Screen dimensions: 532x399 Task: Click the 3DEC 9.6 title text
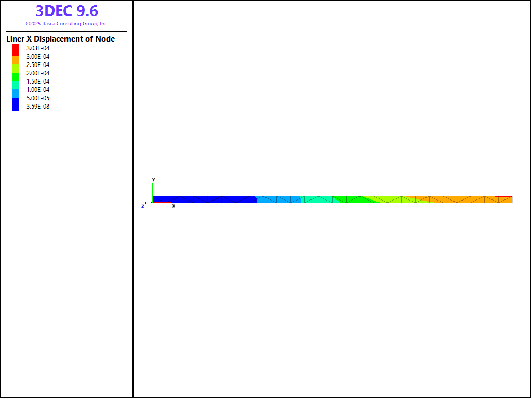[x=66, y=11]
